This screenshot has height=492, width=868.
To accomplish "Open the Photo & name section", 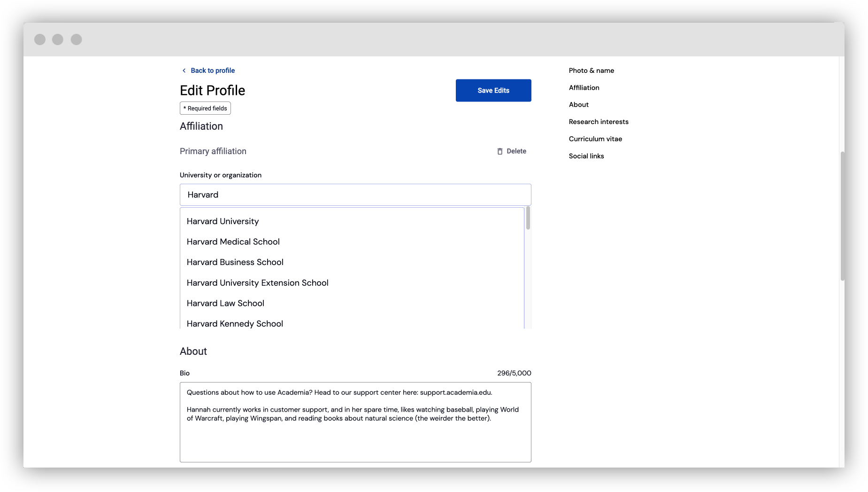I will pyautogui.click(x=591, y=70).
